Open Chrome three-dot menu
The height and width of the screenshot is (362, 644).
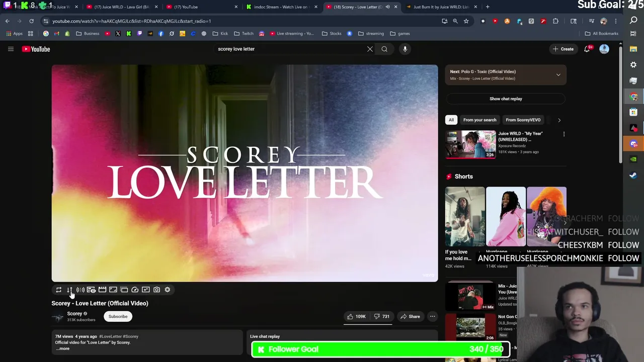click(616, 21)
